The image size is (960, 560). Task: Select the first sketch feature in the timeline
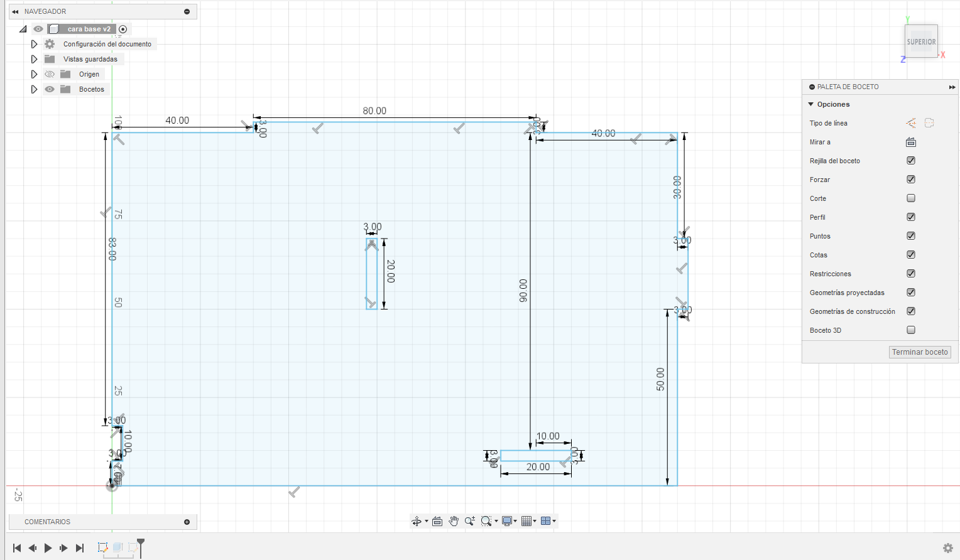point(103,547)
